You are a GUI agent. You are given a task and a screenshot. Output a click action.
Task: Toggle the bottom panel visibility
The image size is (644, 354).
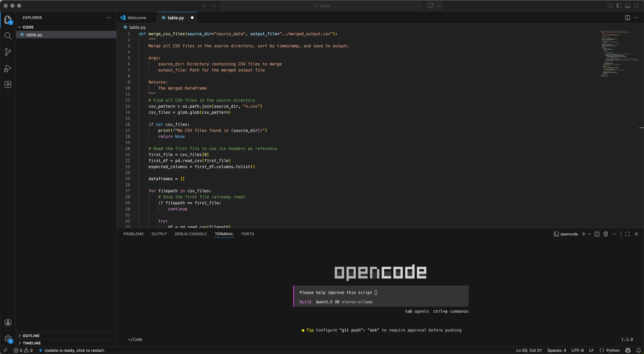tap(628, 6)
